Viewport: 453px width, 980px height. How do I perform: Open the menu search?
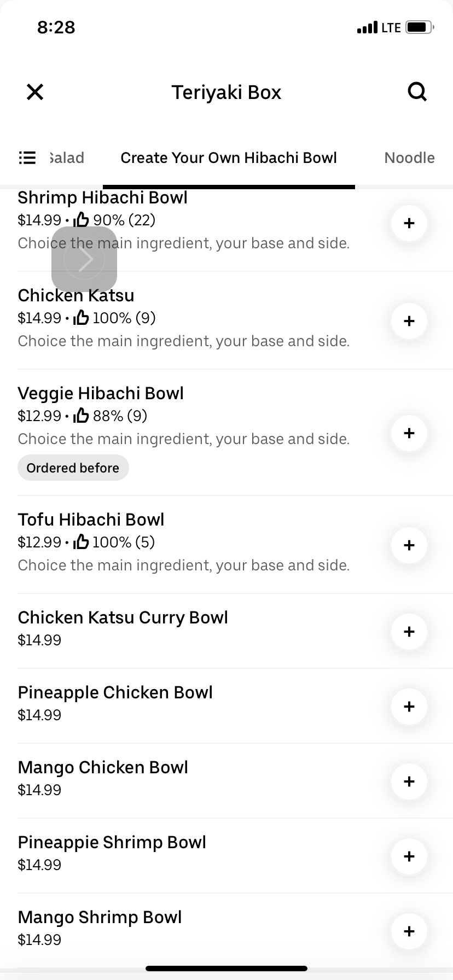417,92
